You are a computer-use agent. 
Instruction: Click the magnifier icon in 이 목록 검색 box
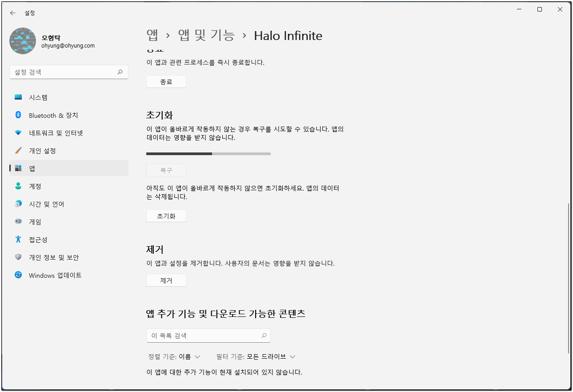point(264,336)
